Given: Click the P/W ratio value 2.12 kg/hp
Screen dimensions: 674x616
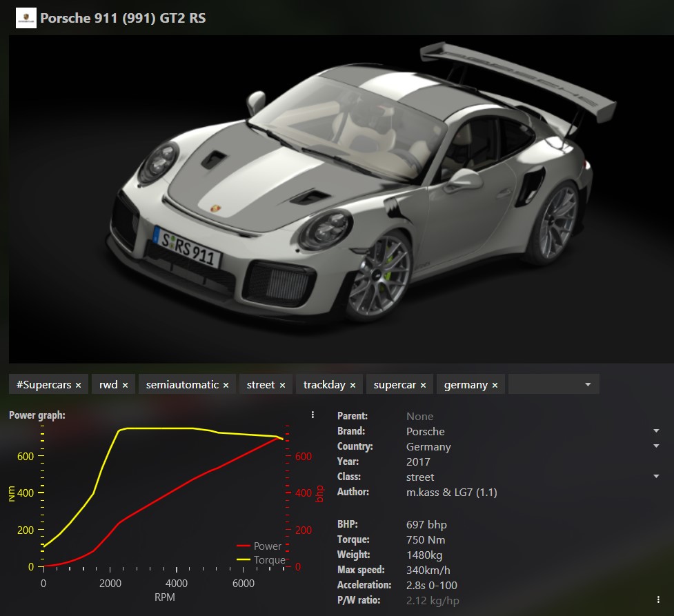Looking at the screenshot, I should (x=433, y=601).
